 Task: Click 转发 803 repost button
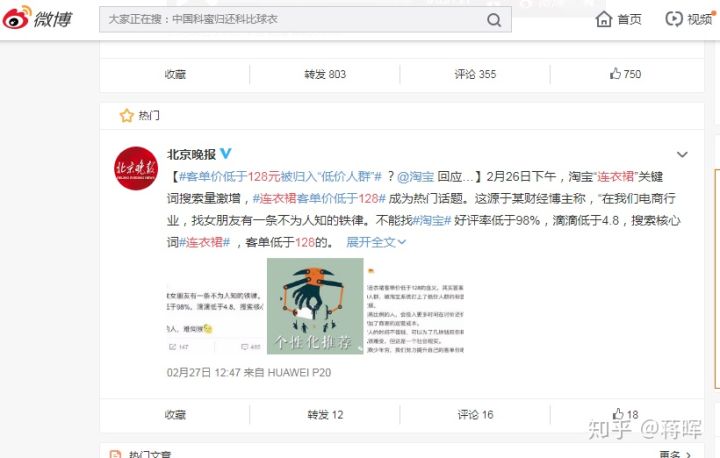(325, 74)
